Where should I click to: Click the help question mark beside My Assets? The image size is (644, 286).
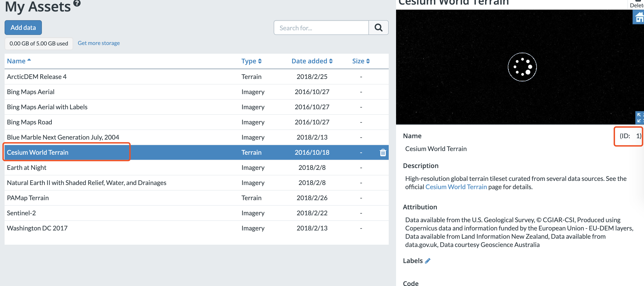pyautogui.click(x=77, y=3)
